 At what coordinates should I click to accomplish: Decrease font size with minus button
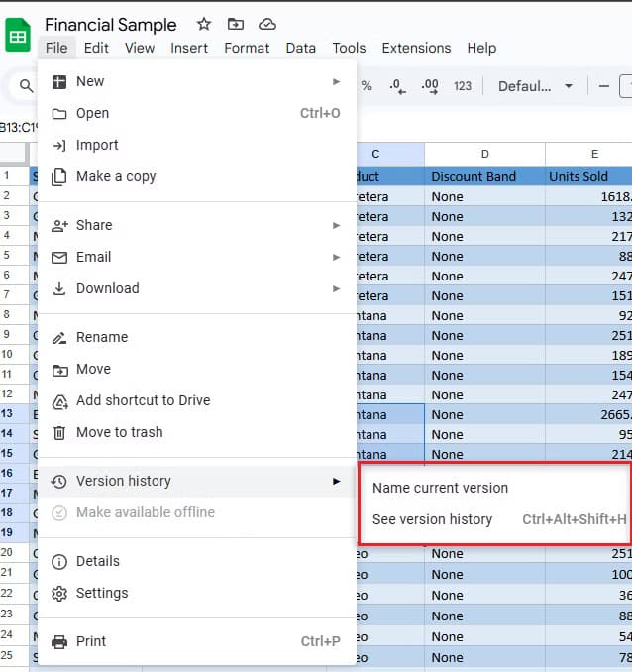(x=604, y=86)
